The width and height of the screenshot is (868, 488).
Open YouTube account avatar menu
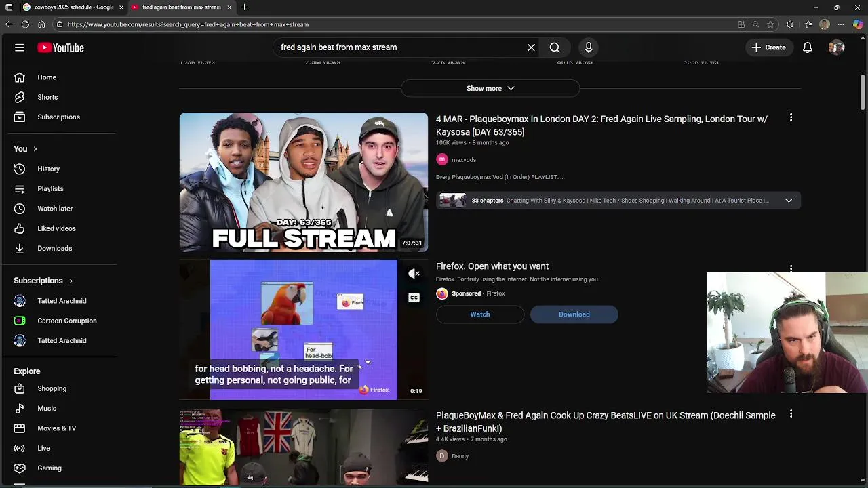836,47
